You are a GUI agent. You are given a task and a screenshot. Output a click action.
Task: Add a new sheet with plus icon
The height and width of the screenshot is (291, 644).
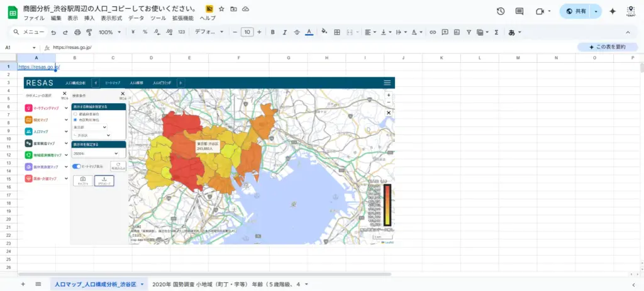tap(23, 284)
